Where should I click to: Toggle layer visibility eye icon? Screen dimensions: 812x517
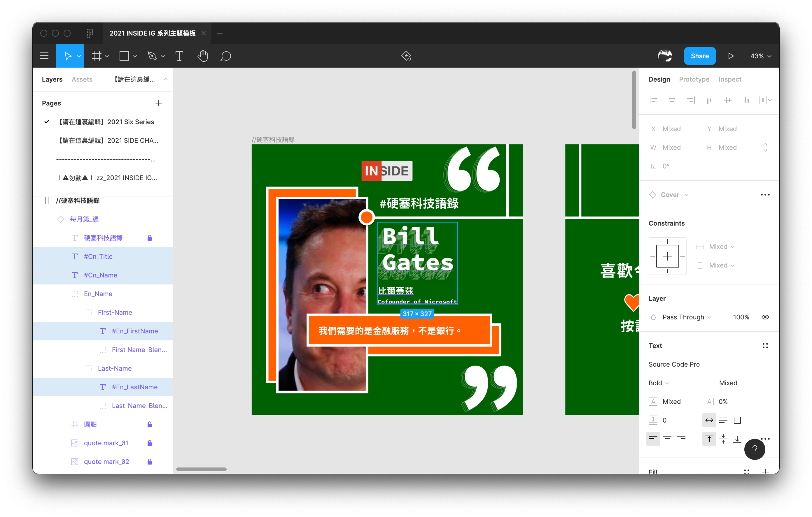pos(765,317)
